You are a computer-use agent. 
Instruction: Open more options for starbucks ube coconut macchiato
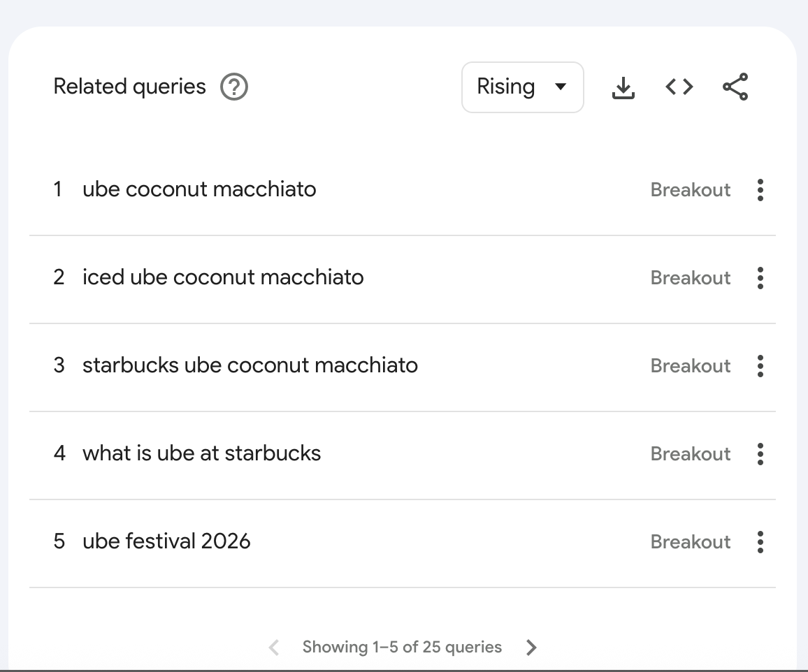pyautogui.click(x=760, y=366)
